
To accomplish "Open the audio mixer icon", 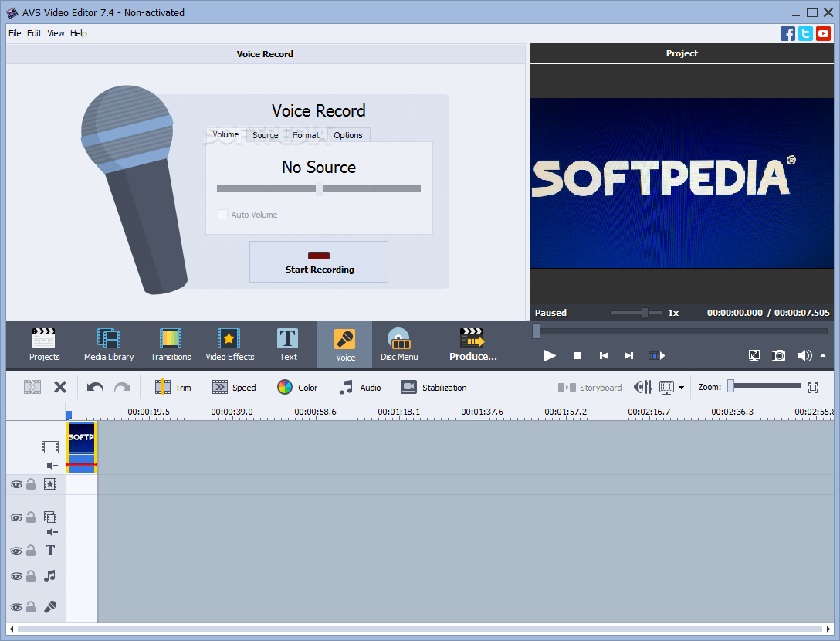I will [643, 387].
